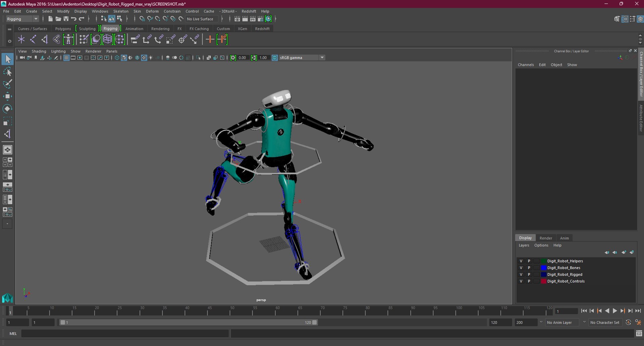
Task: Click the Attribute Editor side tab
Action: pyautogui.click(x=641, y=118)
